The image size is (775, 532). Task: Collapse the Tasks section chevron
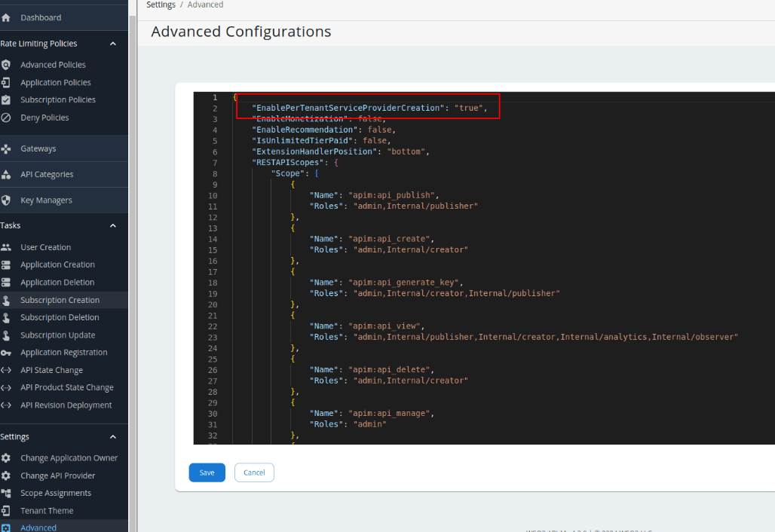pyautogui.click(x=113, y=225)
